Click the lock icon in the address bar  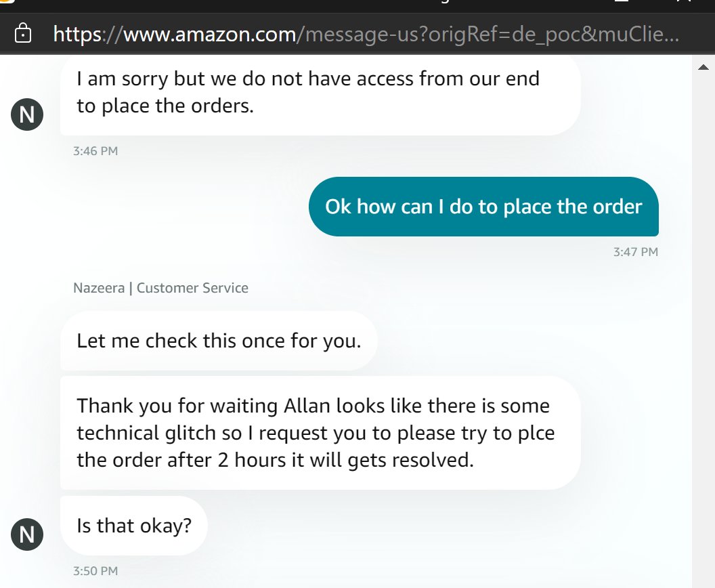point(23,34)
